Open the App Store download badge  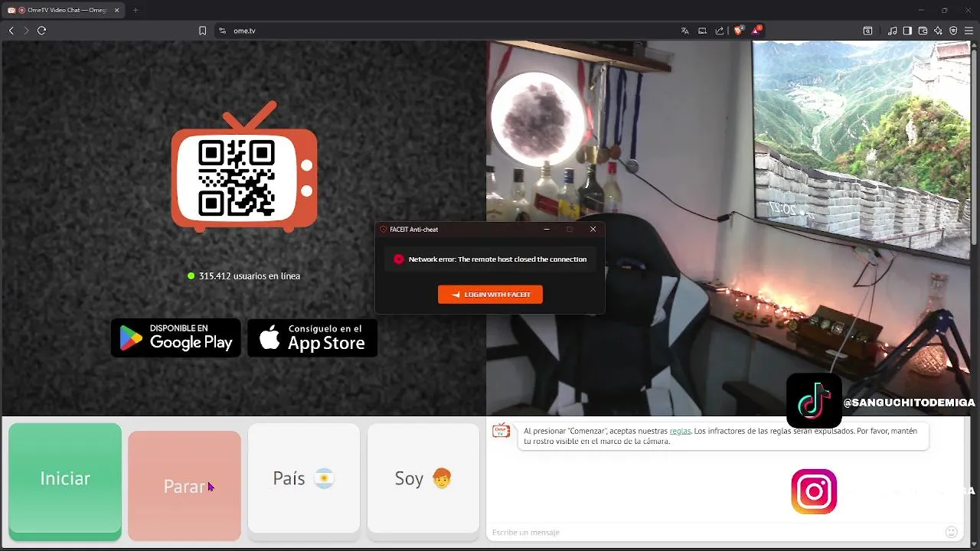pos(312,338)
